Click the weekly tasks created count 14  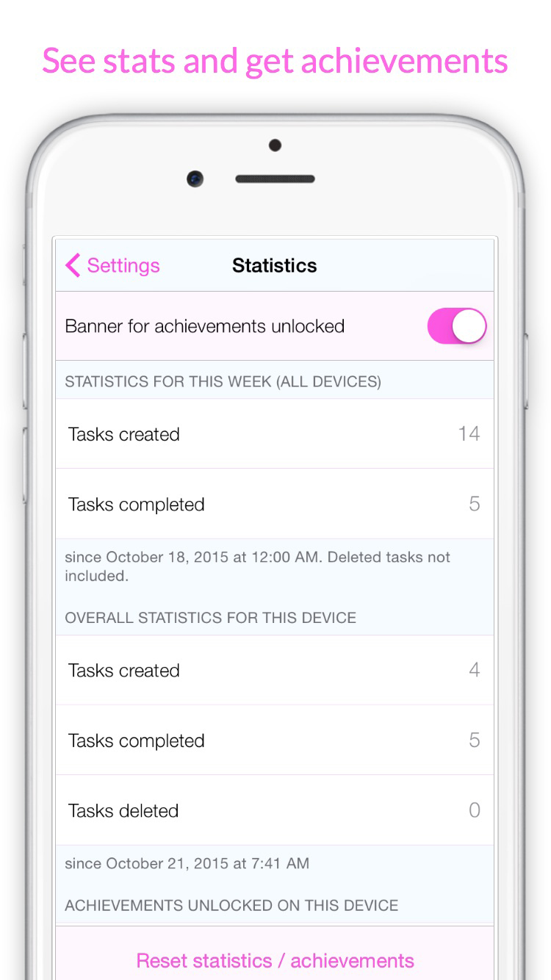click(x=469, y=434)
